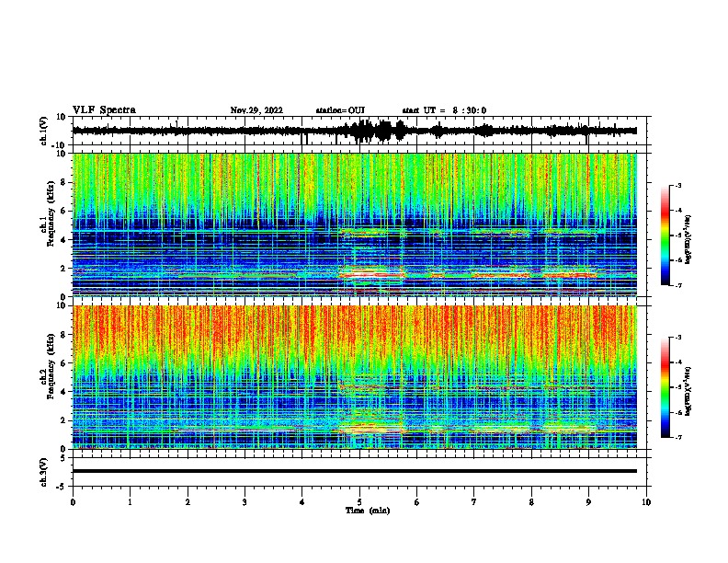Click the "-7" label below ch.2 colorbar
Image resolution: width=728 pixels, height=563 pixels.
coord(677,438)
